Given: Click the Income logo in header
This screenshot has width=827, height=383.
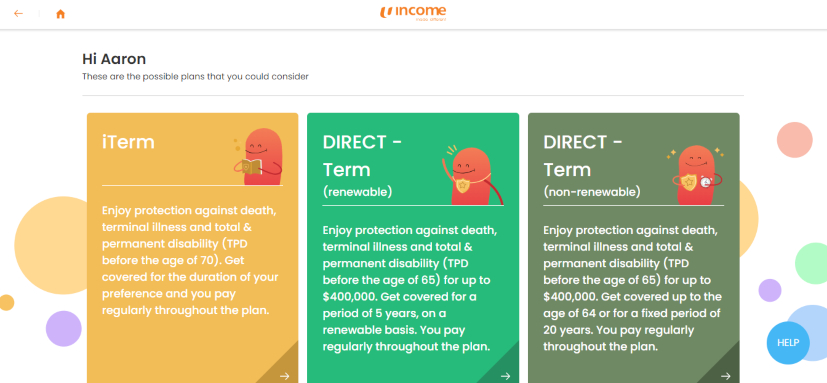Looking at the screenshot, I should (x=413, y=13).
